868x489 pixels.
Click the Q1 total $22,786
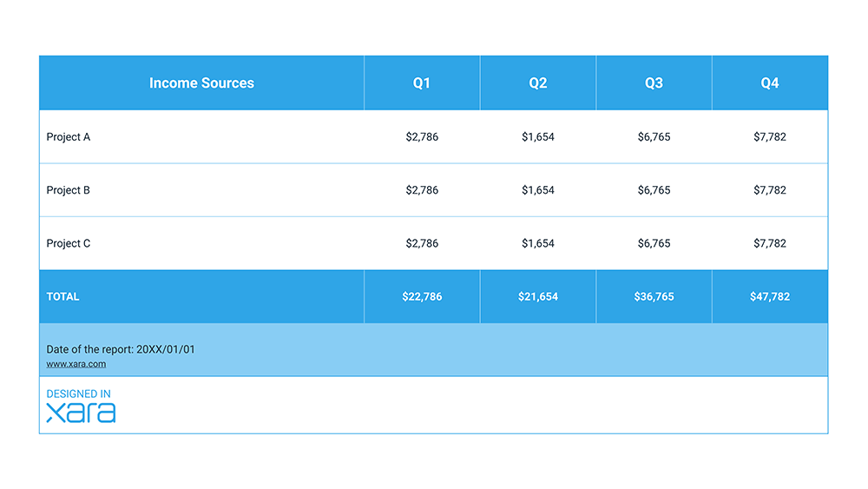(422, 297)
